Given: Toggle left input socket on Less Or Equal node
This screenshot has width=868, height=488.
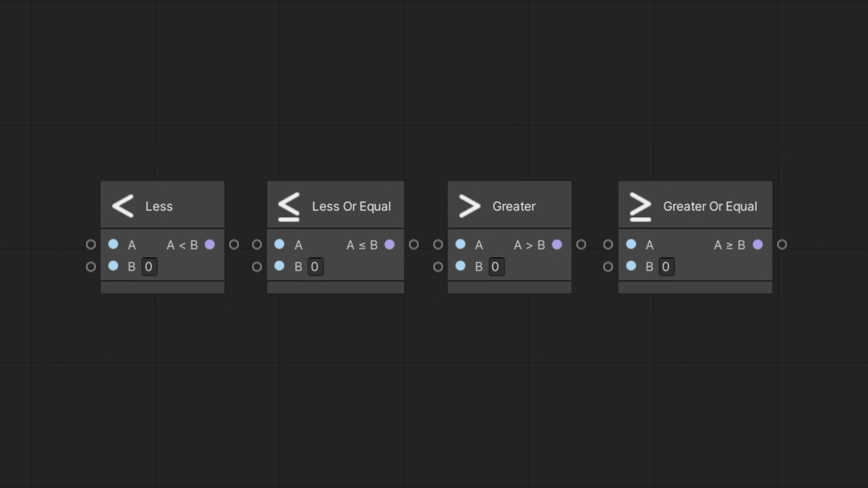Looking at the screenshot, I should click(x=256, y=244).
